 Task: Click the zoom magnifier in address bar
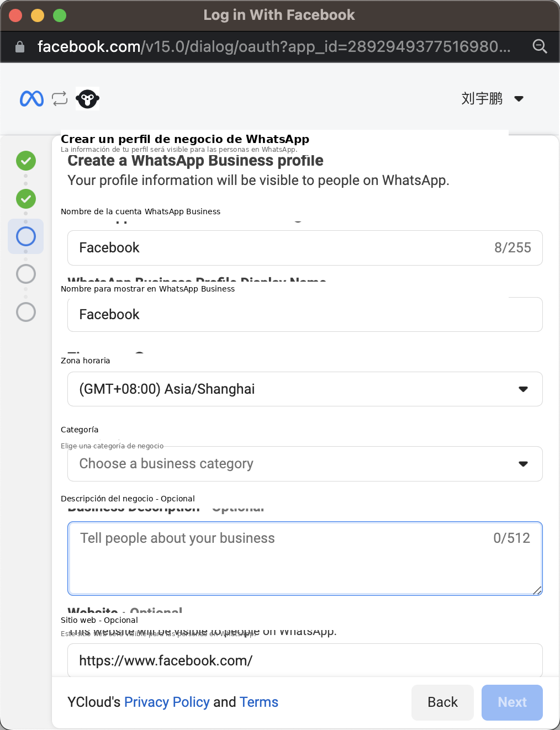[540, 46]
